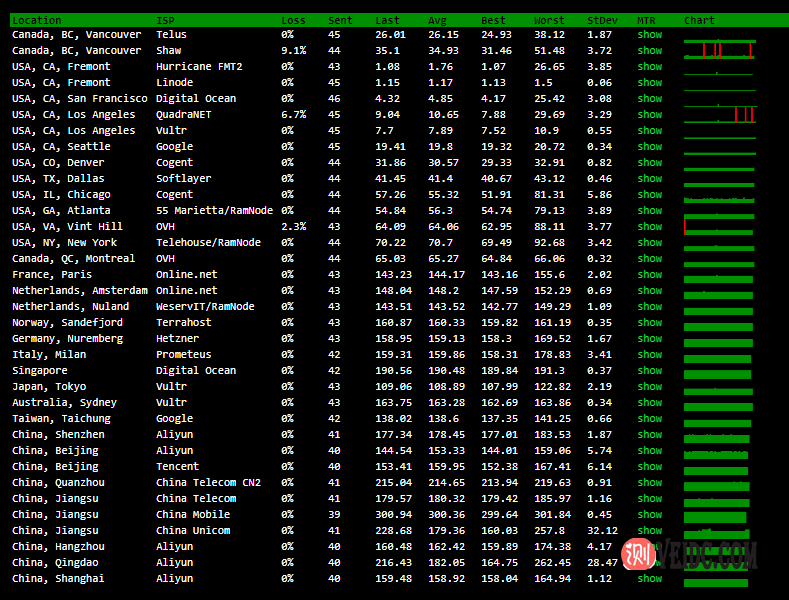Click the Loss column header
Screen dimensions: 789x600
click(293, 20)
